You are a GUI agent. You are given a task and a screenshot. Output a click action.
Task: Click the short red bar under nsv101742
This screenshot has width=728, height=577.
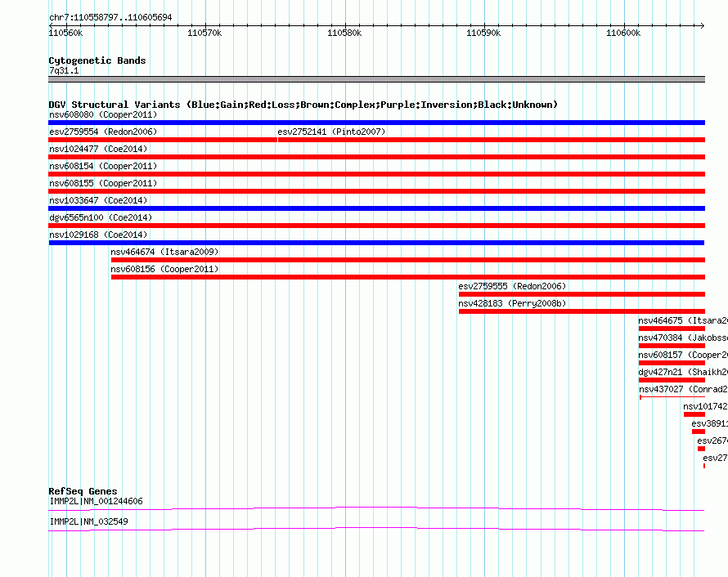(694, 414)
